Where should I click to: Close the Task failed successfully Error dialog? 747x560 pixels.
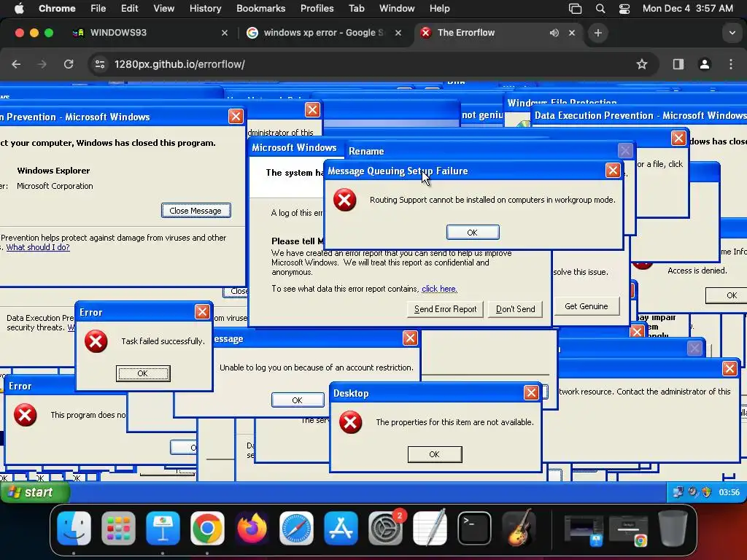tap(202, 311)
